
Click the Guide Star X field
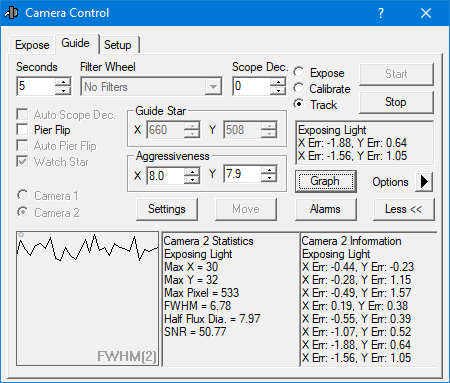[x=165, y=130]
